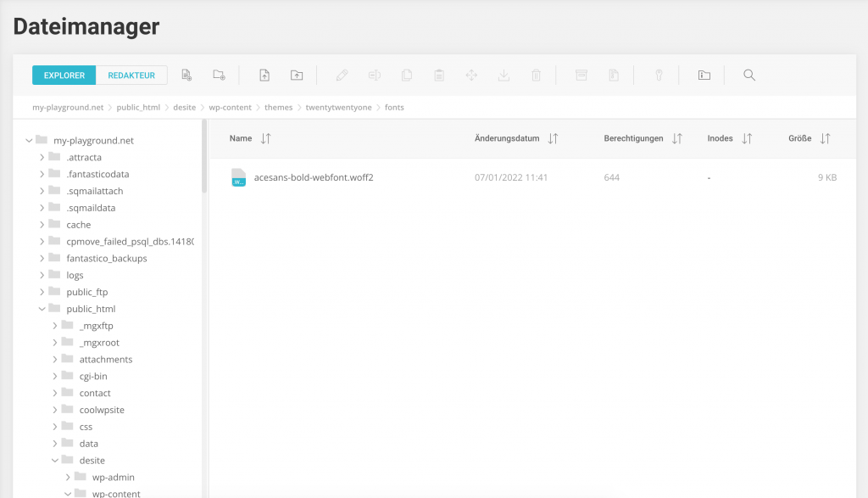The height and width of the screenshot is (498, 868).
Task: Switch to the EXPLORER tab
Action: pyautogui.click(x=64, y=76)
